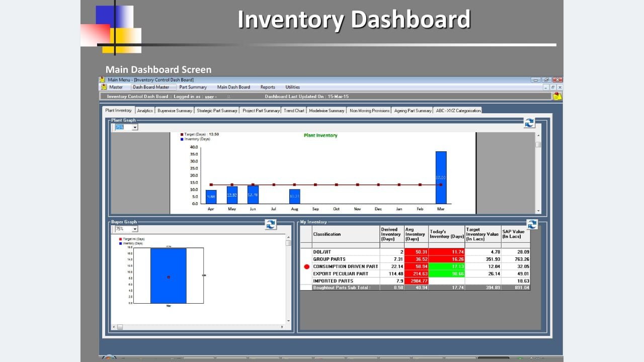Refresh the Plant Graph panel
The image size is (644, 362).
[x=529, y=123]
